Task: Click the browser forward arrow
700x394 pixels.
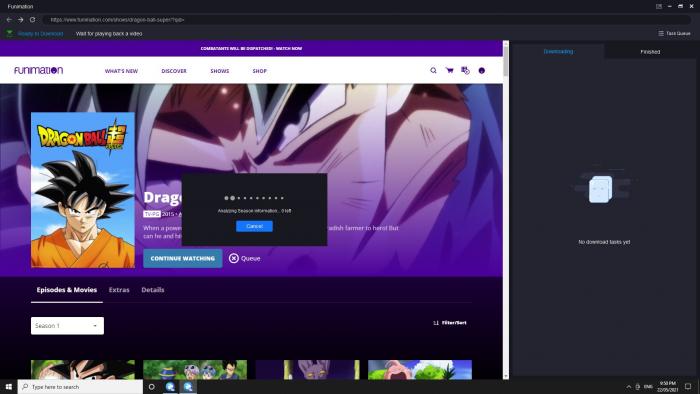Action: coord(21,20)
